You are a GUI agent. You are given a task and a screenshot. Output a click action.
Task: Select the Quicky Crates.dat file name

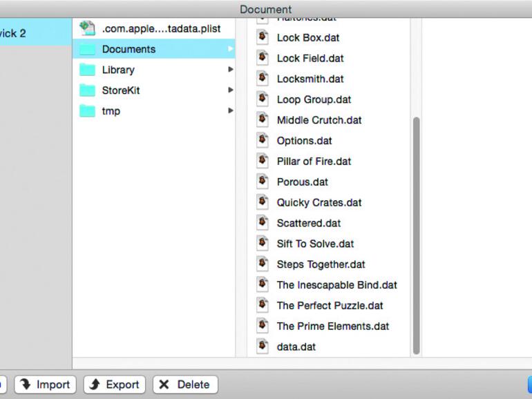click(319, 203)
